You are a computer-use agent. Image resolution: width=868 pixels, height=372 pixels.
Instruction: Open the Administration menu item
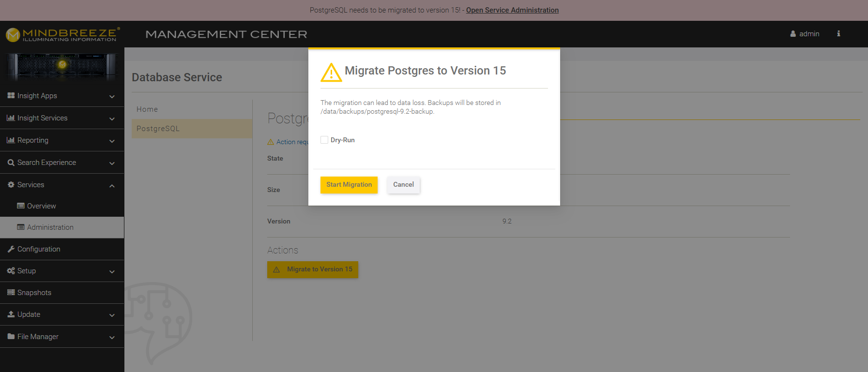[50, 227]
